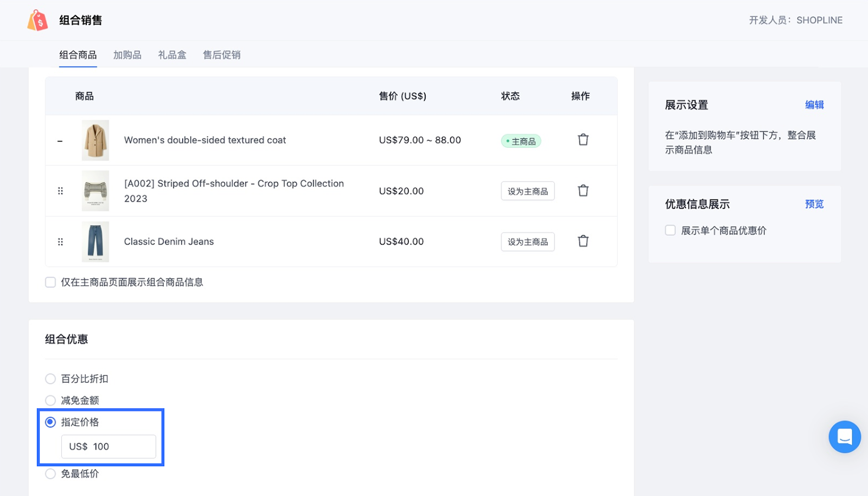Open the 礼品盒 tab
This screenshot has height=496, width=868.
172,55
